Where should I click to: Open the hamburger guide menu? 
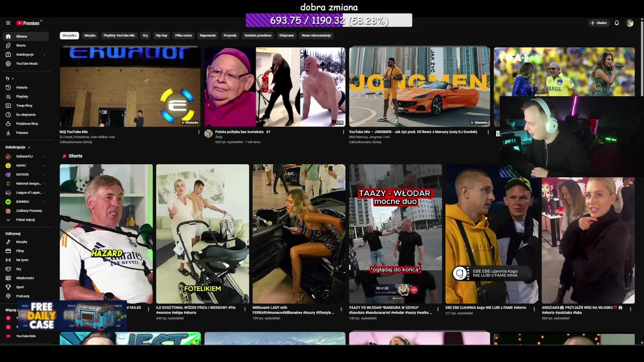click(x=8, y=23)
